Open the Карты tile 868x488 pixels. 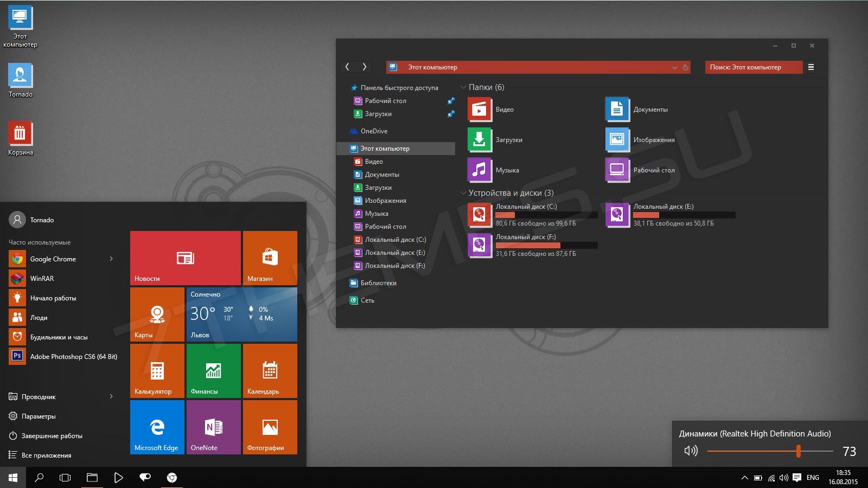click(x=157, y=314)
